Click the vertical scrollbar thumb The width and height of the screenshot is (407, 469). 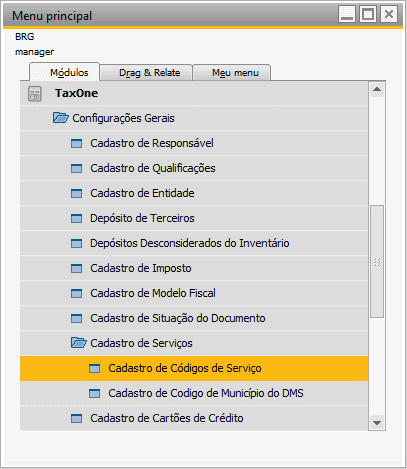(x=377, y=262)
